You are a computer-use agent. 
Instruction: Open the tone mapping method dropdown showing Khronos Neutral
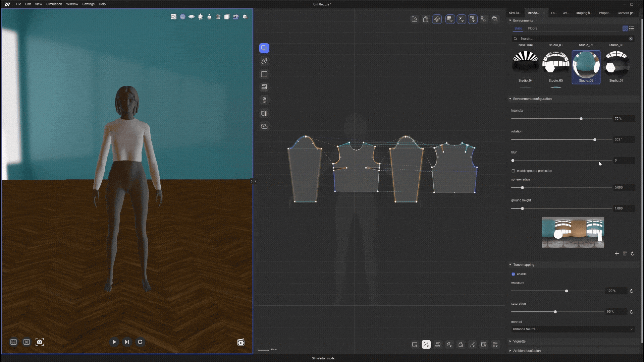[573, 329]
